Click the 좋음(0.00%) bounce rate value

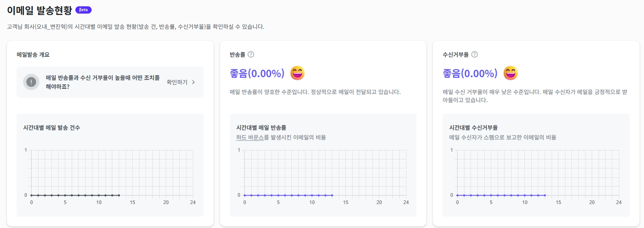pyautogui.click(x=257, y=73)
